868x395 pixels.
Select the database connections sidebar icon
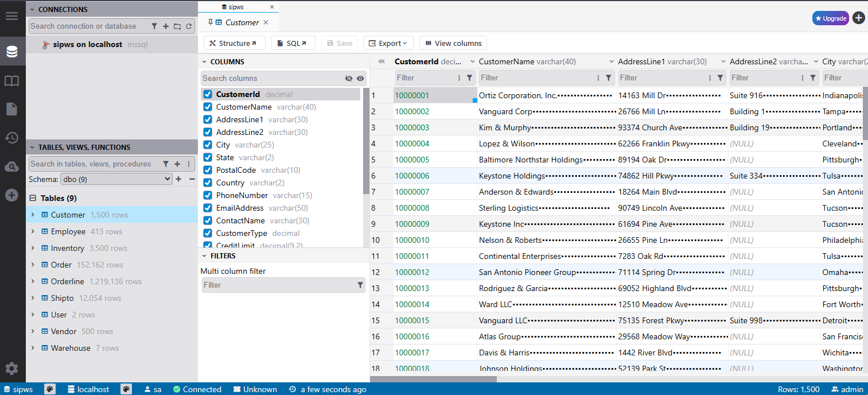pos(11,52)
